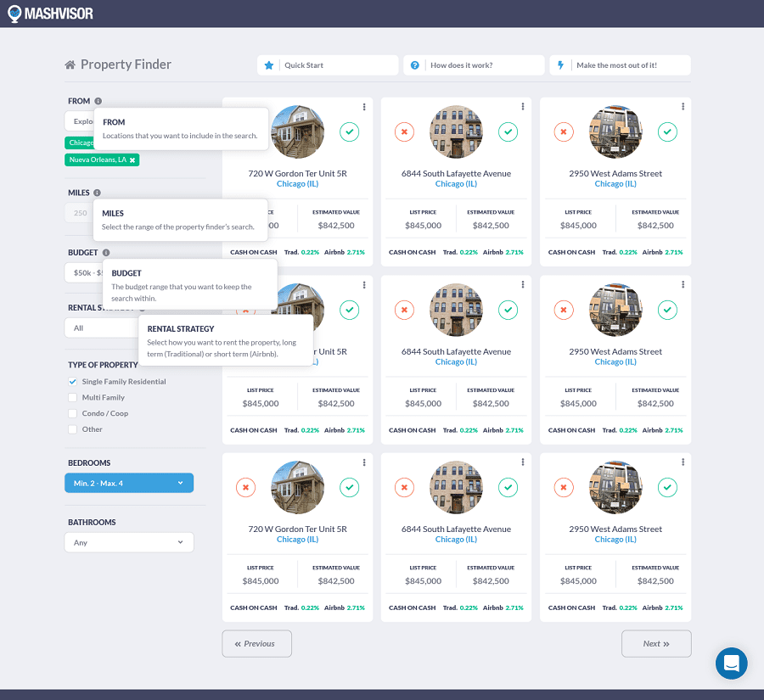The width and height of the screenshot is (764, 700).
Task: Approve the top 2950 West Adams Street property
Action: tap(667, 132)
